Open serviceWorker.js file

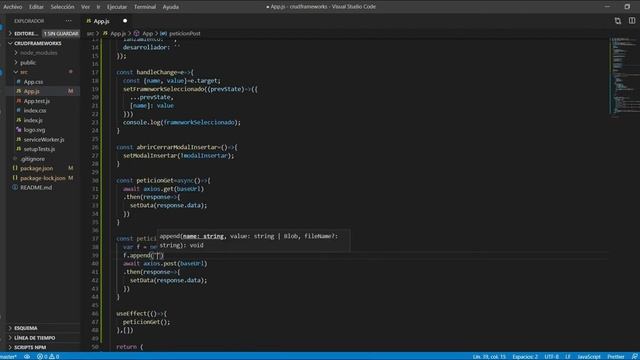coord(44,139)
